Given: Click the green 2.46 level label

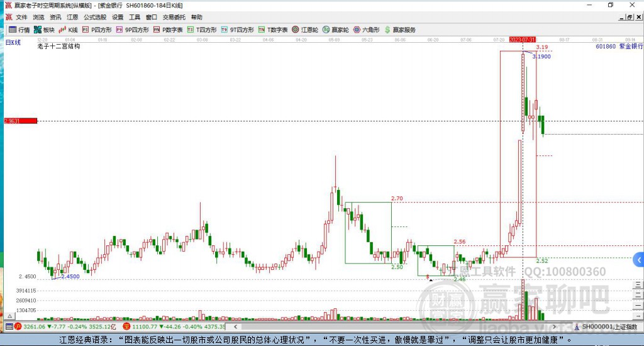Looking at the screenshot, I should point(460,279).
